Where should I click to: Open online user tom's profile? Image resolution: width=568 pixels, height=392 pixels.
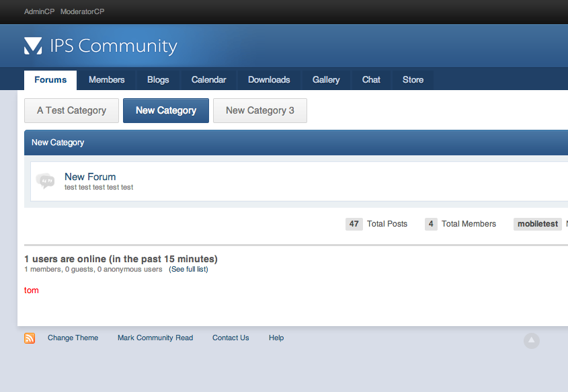coord(32,290)
